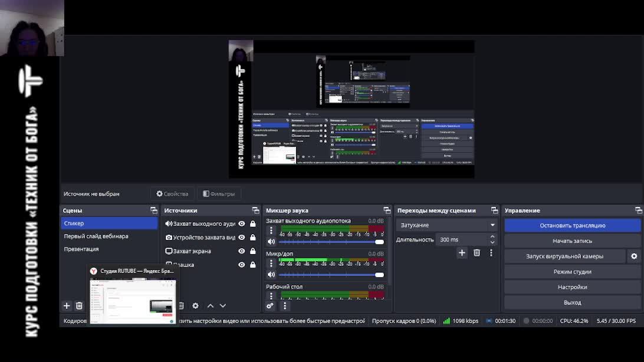Remove the transition with the trash icon

coord(477,253)
